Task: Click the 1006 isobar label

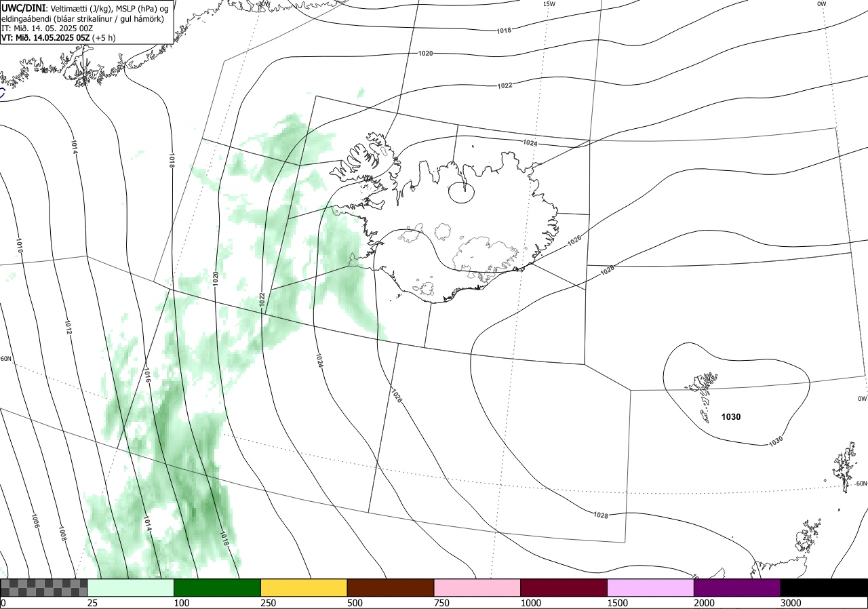Action: pos(35,522)
